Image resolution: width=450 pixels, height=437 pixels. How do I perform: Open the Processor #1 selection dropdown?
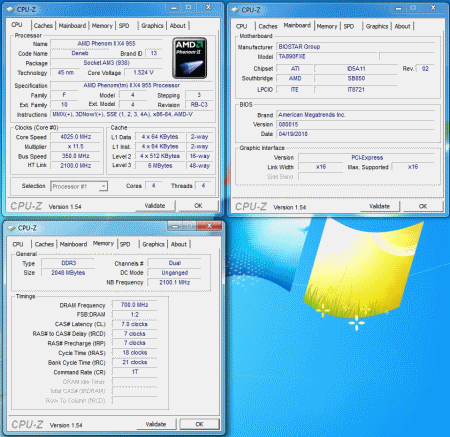click(79, 186)
